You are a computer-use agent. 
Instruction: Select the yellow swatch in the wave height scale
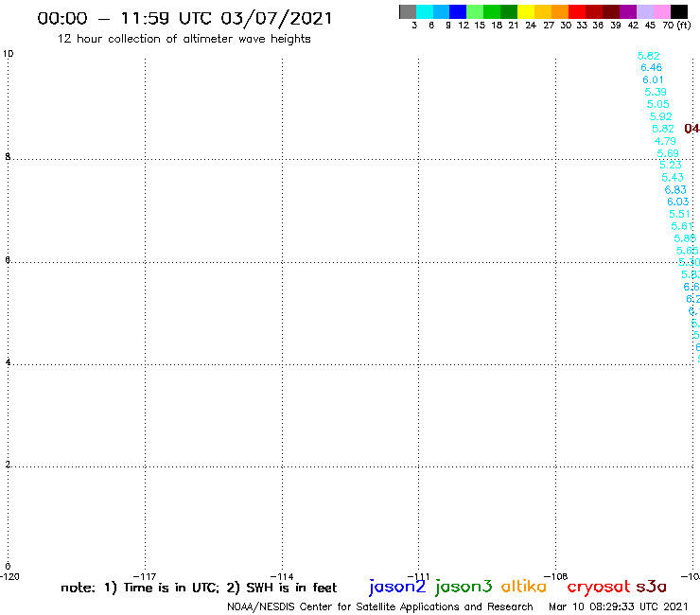(x=526, y=11)
